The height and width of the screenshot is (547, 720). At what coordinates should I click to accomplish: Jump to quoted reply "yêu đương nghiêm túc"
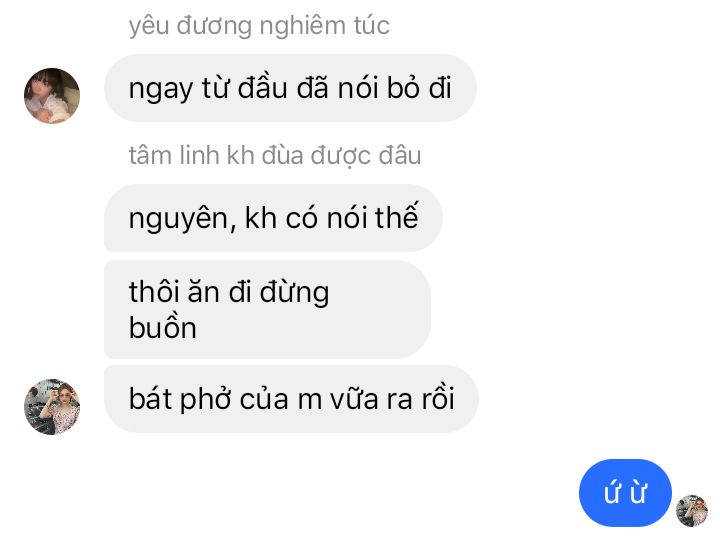(x=259, y=26)
